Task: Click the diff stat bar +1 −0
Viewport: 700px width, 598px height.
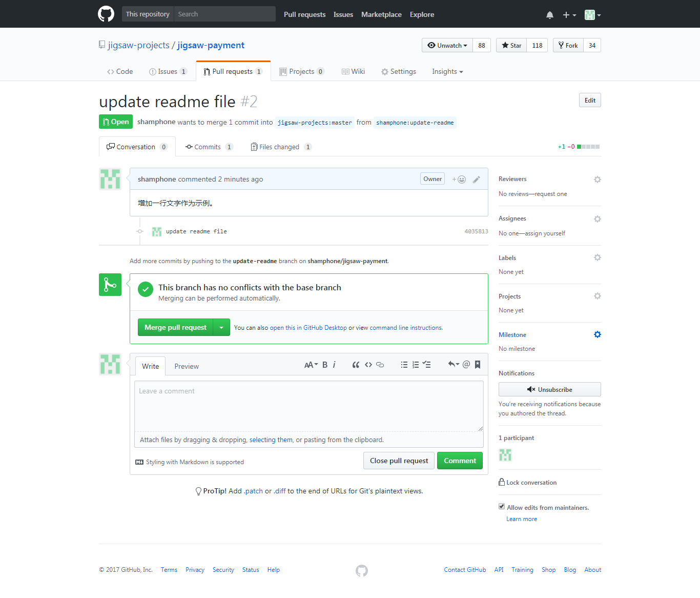Action: click(579, 147)
